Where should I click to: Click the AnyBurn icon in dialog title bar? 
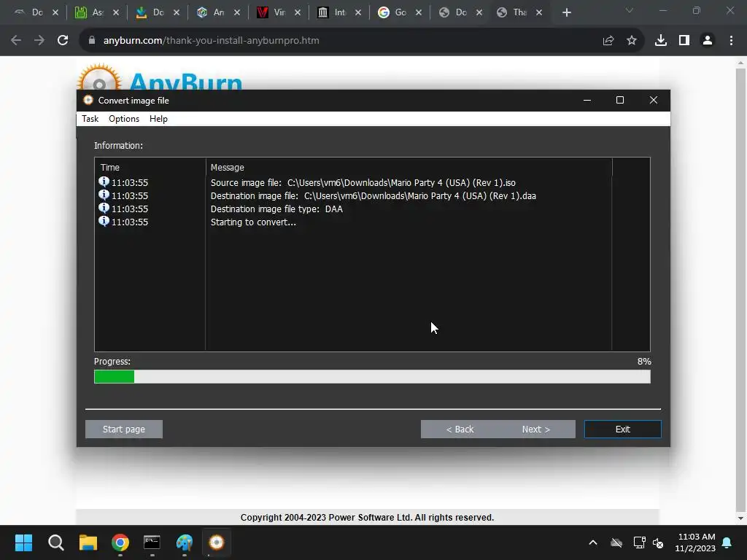tap(88, 100)
